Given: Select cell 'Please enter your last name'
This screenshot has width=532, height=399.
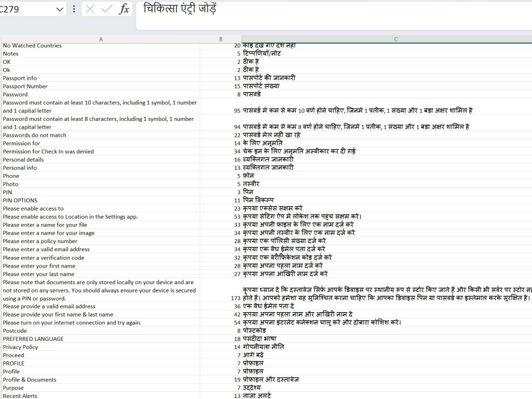Looking at the screenshot, I should click(101, 274).
